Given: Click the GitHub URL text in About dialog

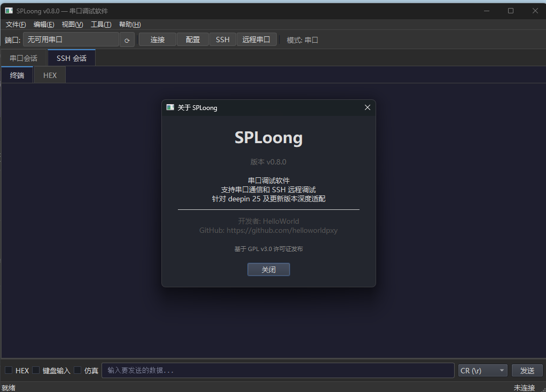Looking at the screenshot, I should click(x=282, y=231).
